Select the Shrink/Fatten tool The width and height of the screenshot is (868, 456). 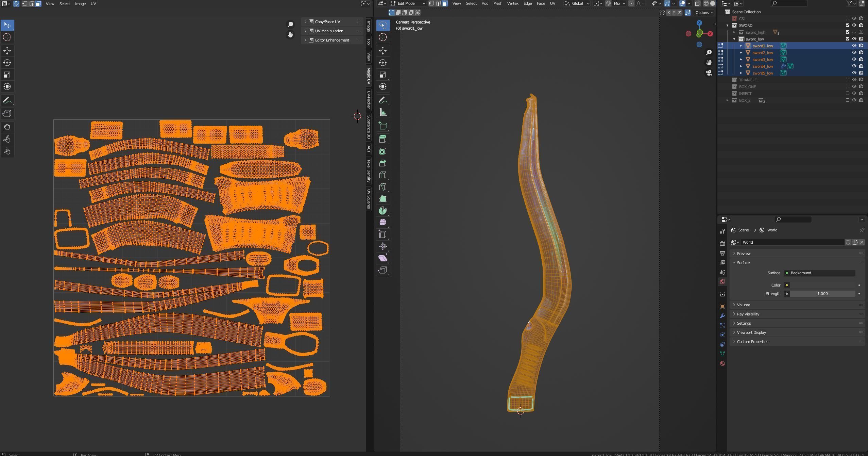pyautogui.click(x=383, y=246)
